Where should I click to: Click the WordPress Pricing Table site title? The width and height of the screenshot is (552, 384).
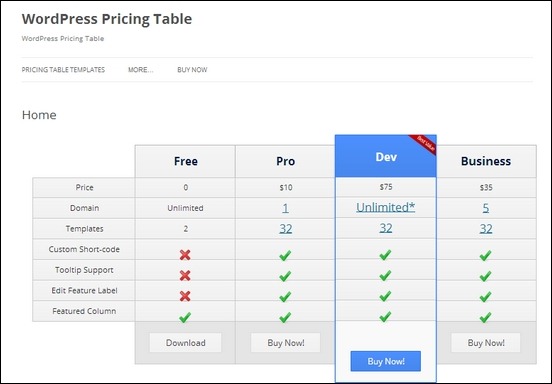(107, 19)
